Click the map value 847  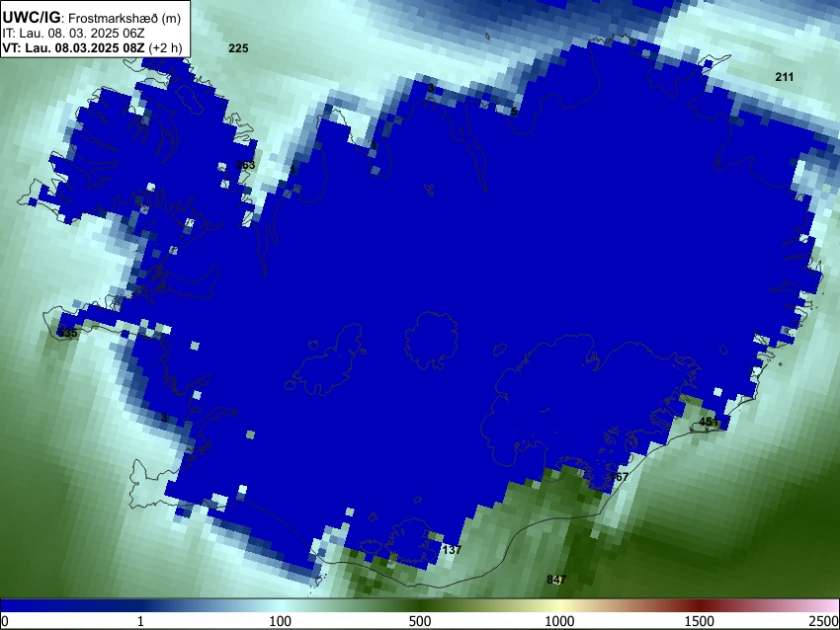(556, 580)
